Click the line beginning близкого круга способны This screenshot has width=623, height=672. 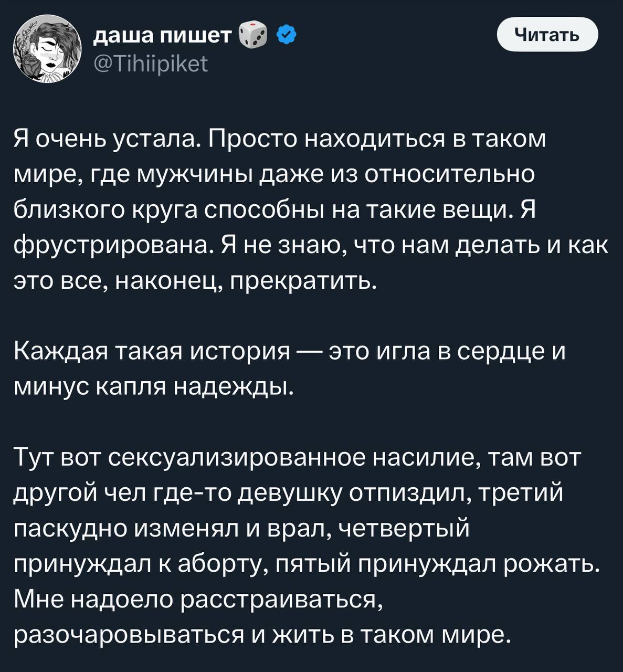click(x=273, y=210)
